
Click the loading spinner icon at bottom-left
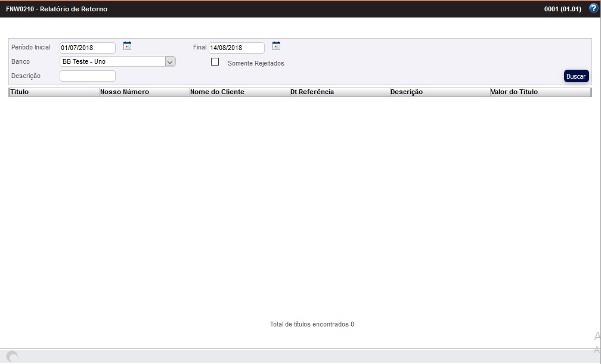pos(12,356)
